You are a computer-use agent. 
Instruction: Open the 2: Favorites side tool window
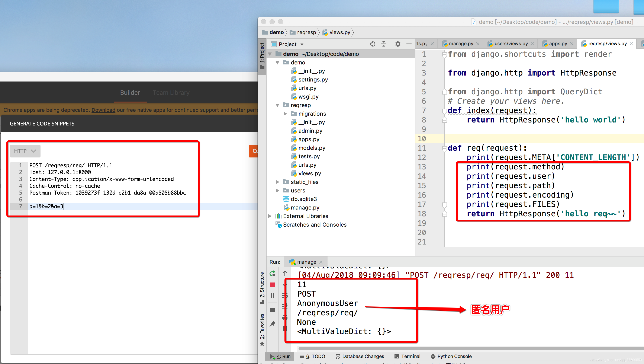point(262,330)
